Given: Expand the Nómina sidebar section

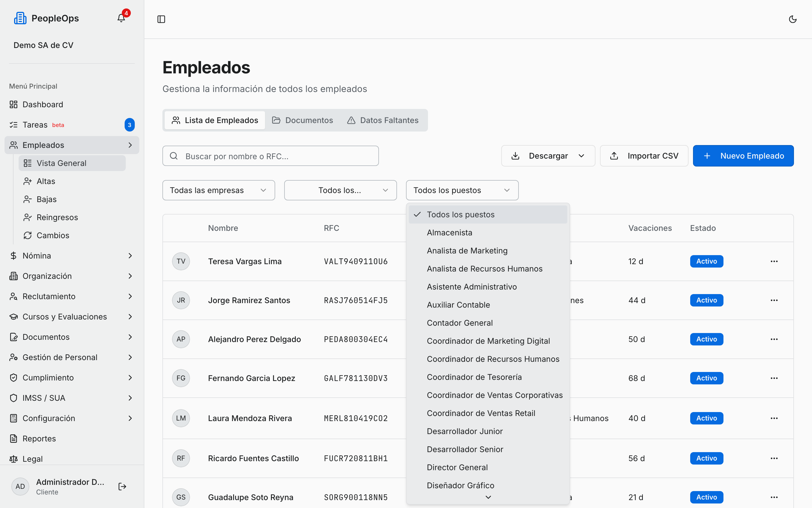Looking at the screenshot, I should (x=72, y=256).
